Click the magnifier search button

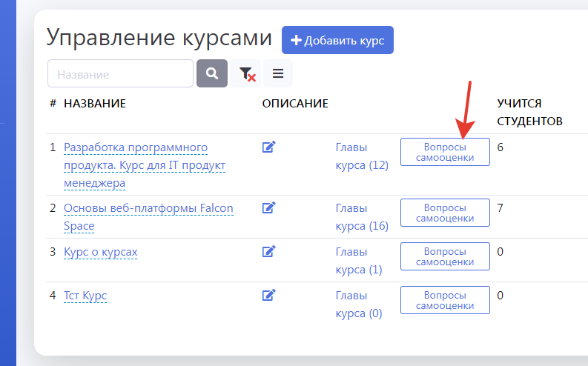tap(212, 73)
